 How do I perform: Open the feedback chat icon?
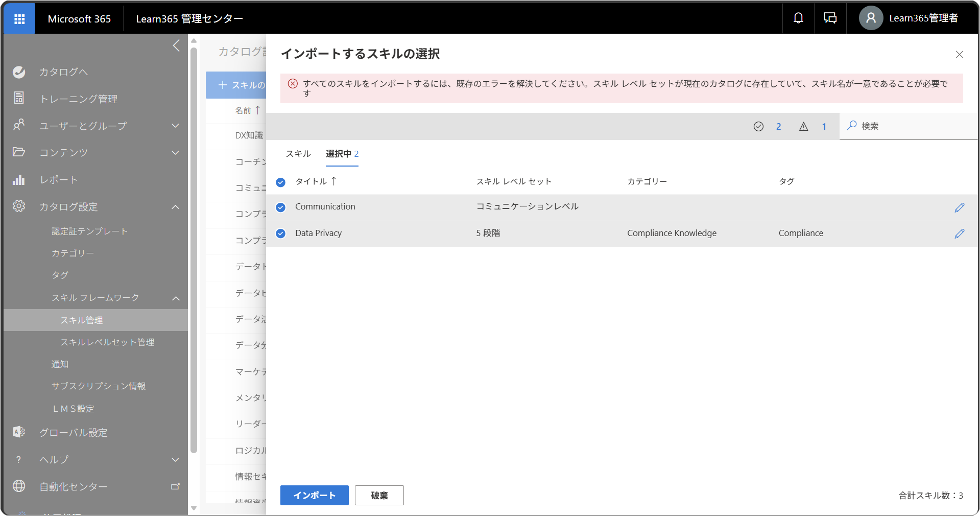click(830, 18)
